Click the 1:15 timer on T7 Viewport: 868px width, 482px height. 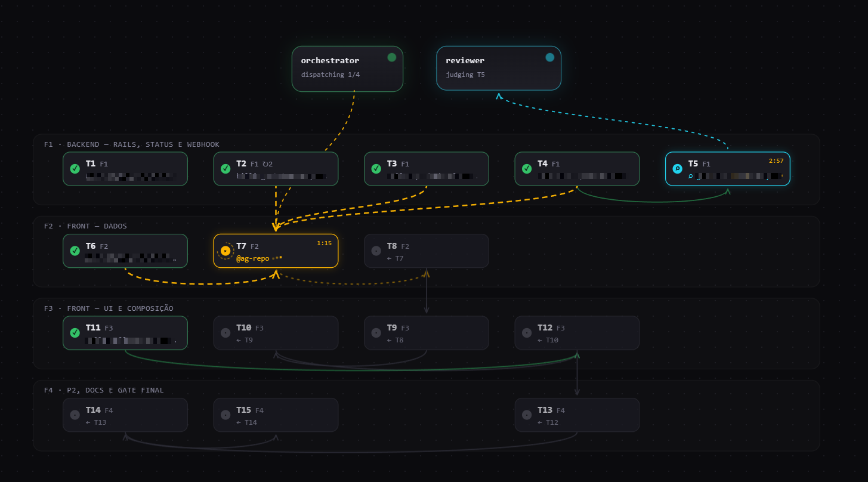pos(324,243)
